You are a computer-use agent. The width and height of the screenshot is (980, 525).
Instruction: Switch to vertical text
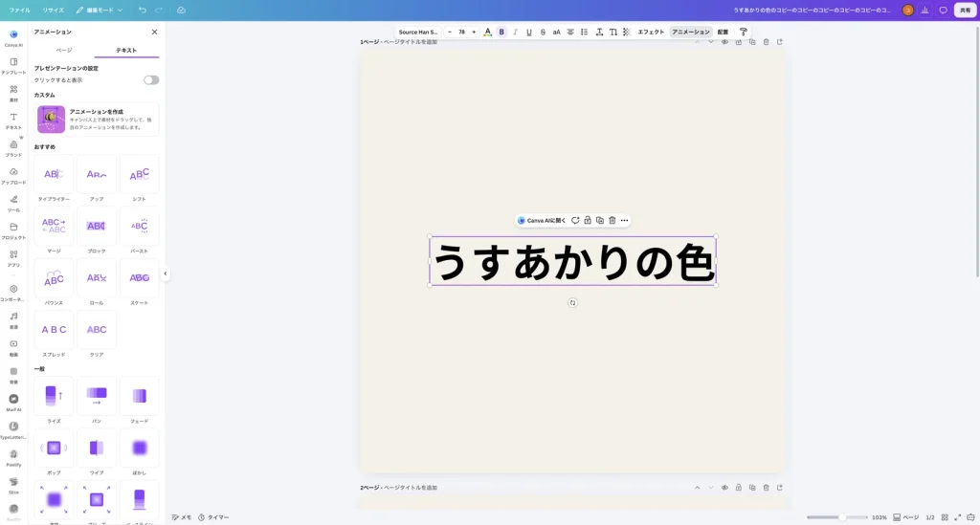pos(613,32)
